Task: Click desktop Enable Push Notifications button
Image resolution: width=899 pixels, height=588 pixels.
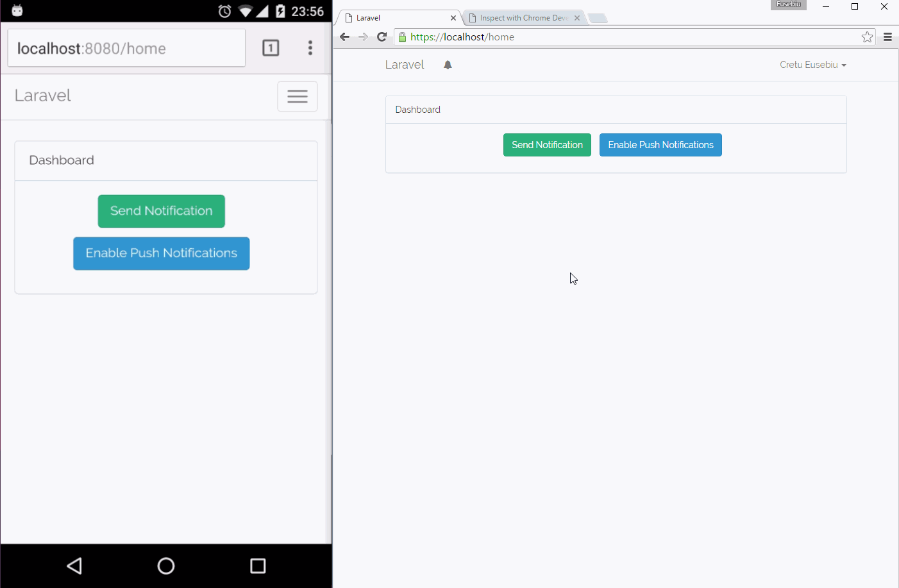Action: pyautogui.click(x=660, y=145)
